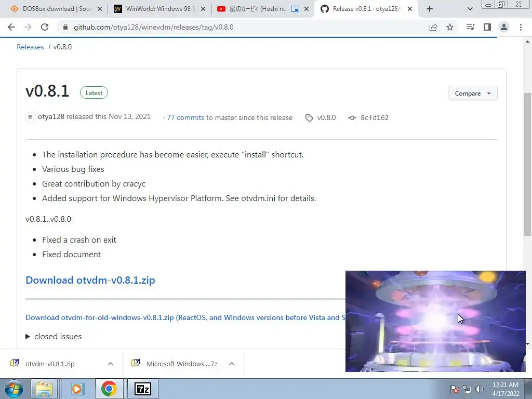
Task: Expand options for Microsoft Windows 7z download
Action: tap(232, 364)
